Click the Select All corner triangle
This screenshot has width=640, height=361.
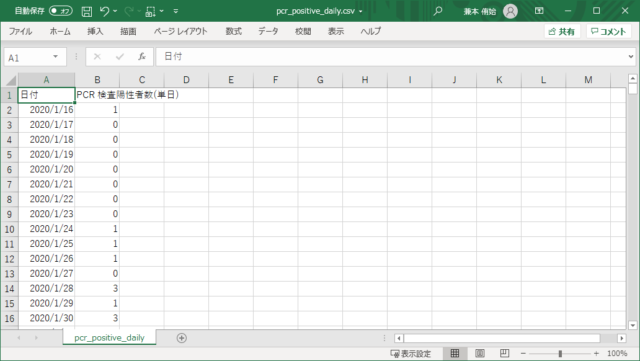(x=11, y=80)
